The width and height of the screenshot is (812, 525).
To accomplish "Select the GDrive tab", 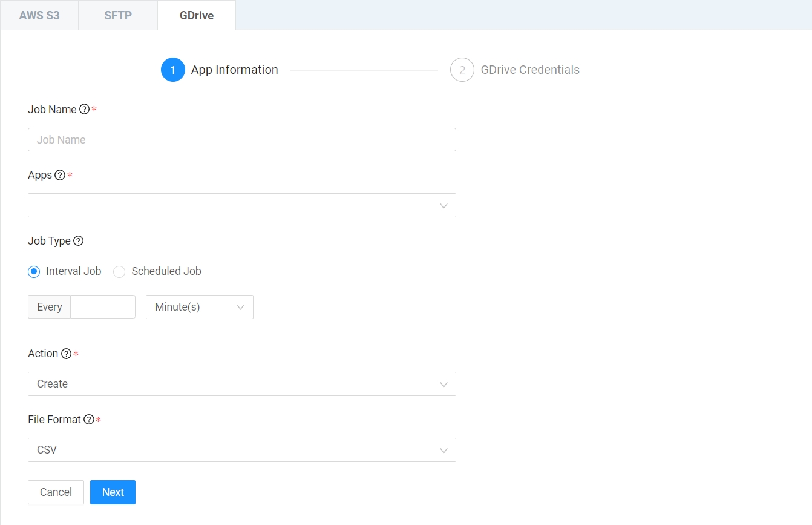I will 197,16.
